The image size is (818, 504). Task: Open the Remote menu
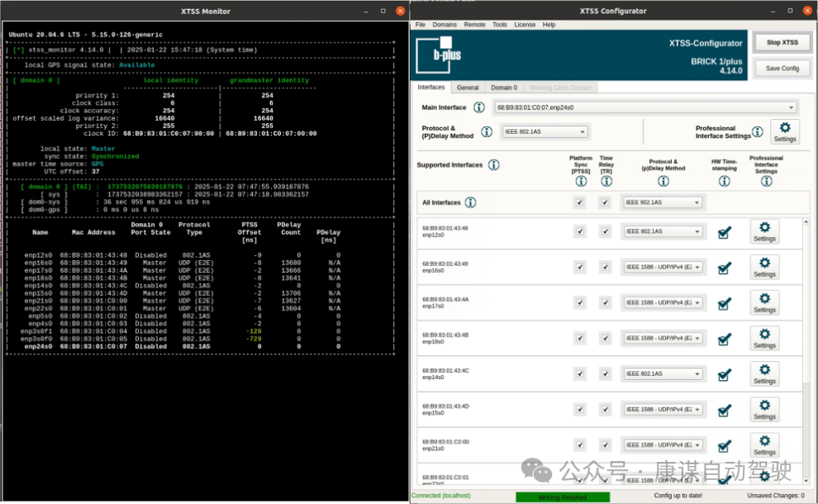point(474,25)
